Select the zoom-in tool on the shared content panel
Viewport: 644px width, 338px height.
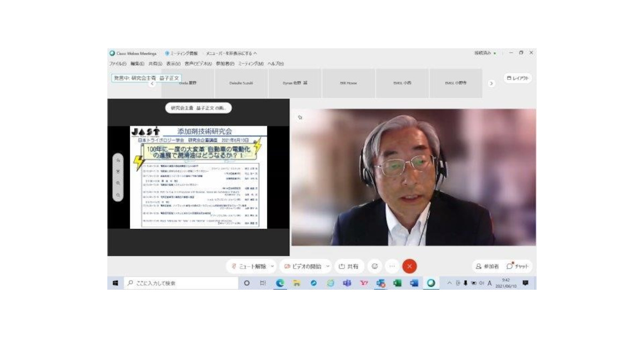tap(119, 182)
